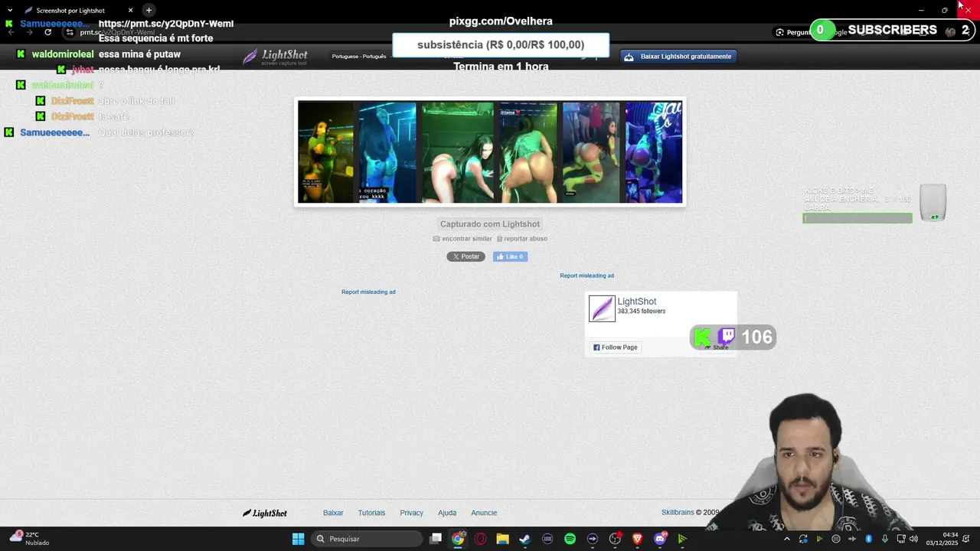This screenshot has width=980, height=551.
Task: Click the Skillbrains footer link
Action: (678, 513)
